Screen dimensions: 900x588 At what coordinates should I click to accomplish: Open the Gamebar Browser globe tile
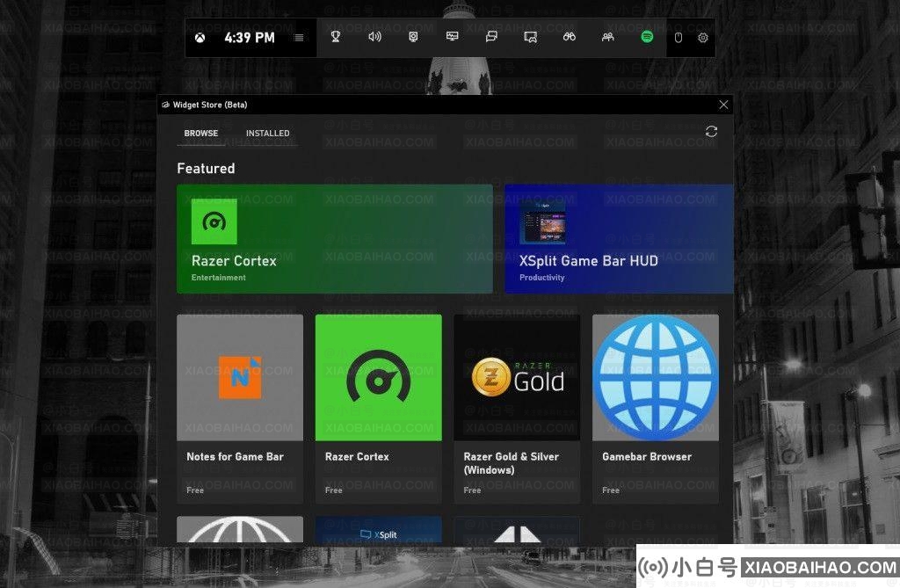pos(656,377)
